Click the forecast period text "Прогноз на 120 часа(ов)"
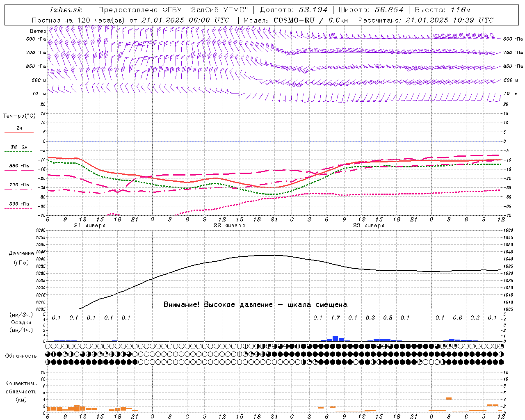This screenshot has height=420, width=525. 79,20
